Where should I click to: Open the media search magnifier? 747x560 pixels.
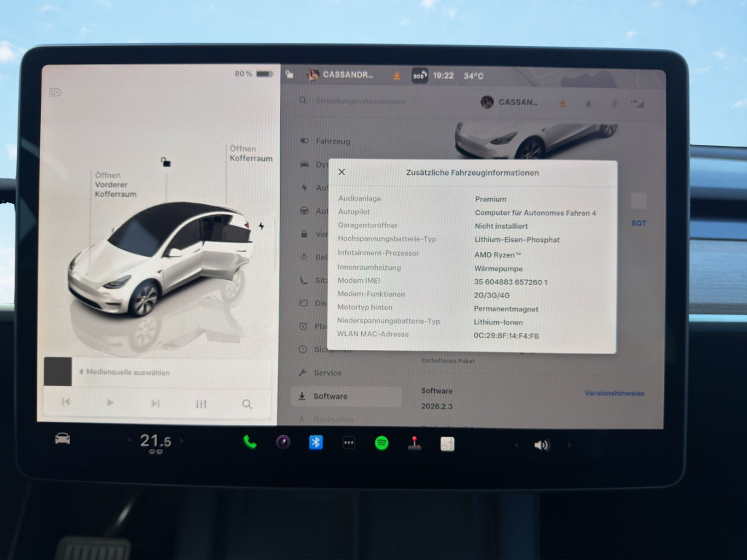click(247, 404)
